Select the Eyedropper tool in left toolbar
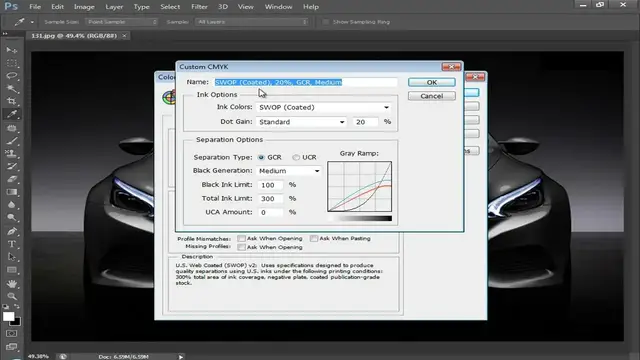This screenshot has height=360, width=640. 12,114
